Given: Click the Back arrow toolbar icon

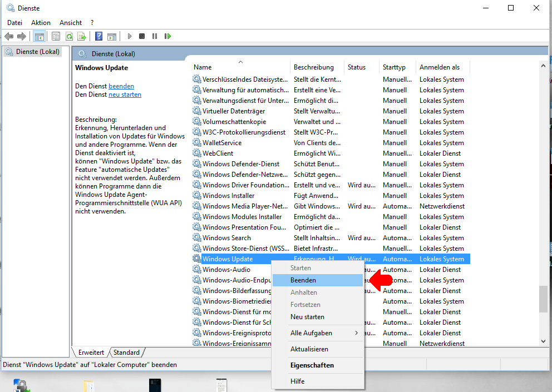Looking at the screenshot, I should coord(9,36).
